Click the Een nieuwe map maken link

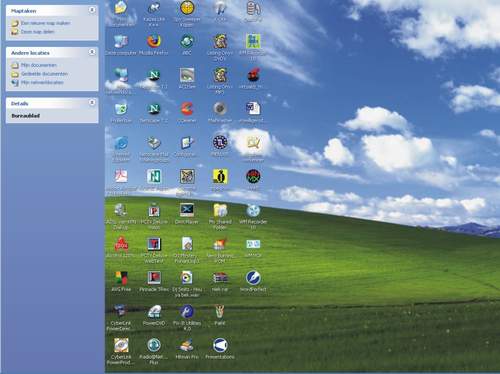(45, 23)
